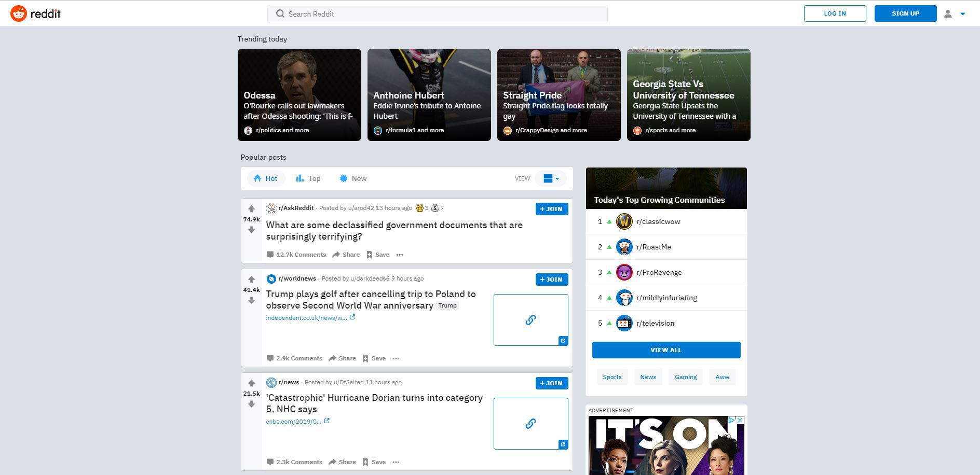Upvote the AskReddit declassified documents post
Image resolution: width=980 pixels, height=475 pixels.
(251, 209)
